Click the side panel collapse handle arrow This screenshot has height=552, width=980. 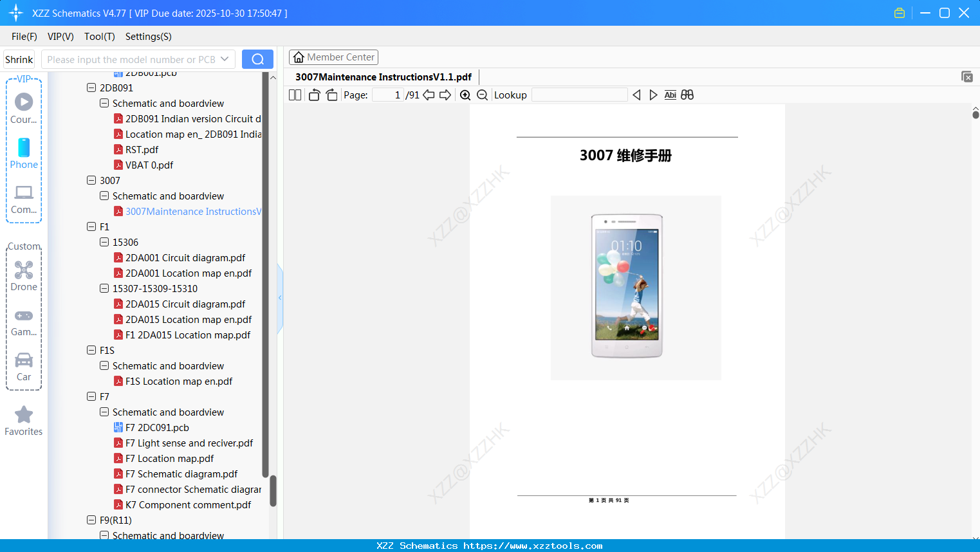click(x=280, y=298)
